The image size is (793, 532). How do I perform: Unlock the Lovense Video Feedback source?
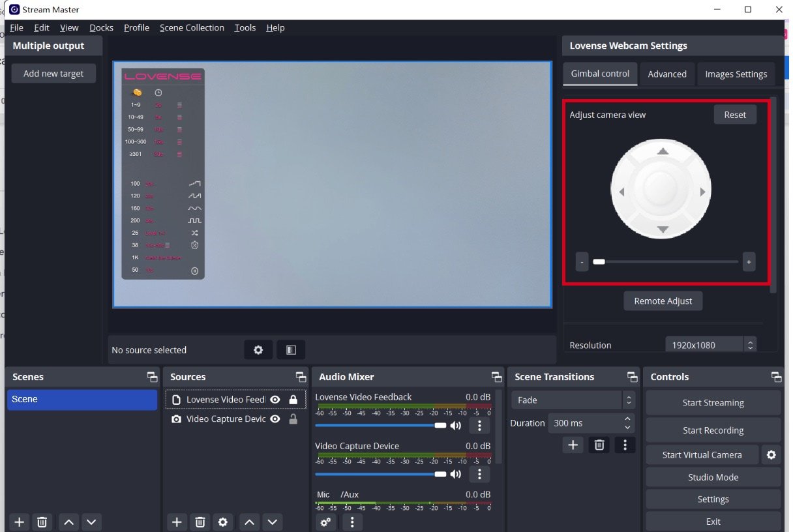[x=293, y=400]
